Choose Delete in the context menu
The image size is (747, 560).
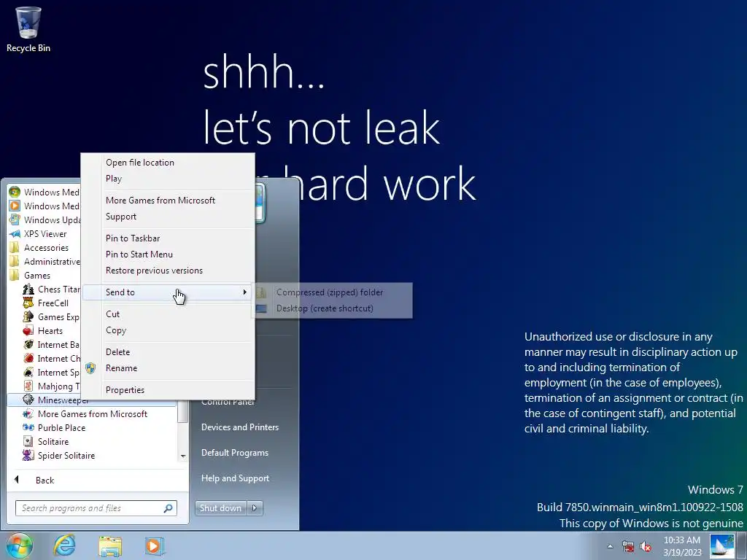117,352
